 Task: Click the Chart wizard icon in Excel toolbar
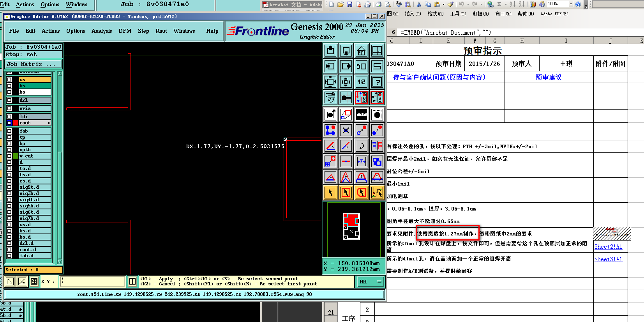[533, 4]
